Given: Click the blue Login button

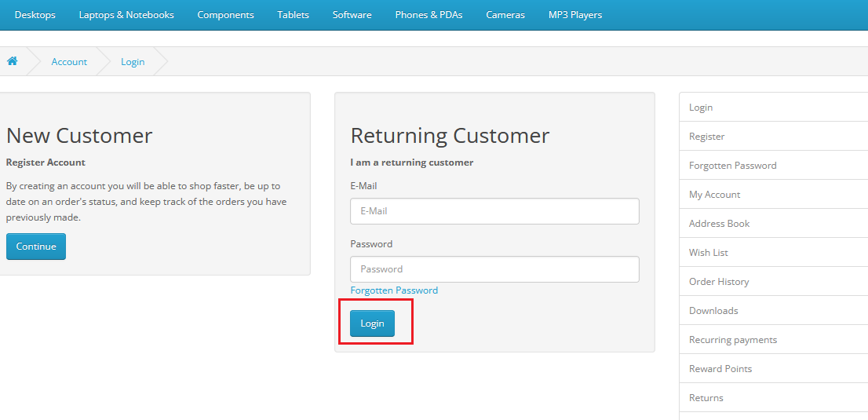Looking at the screenshot, I should point(372,323).
